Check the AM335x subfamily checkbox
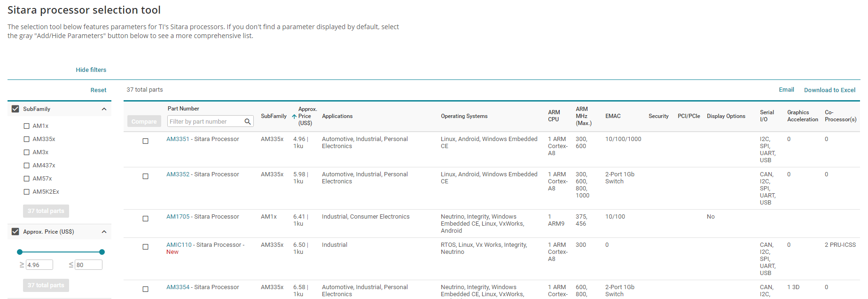The image size is (868, 299). [26, 139]
